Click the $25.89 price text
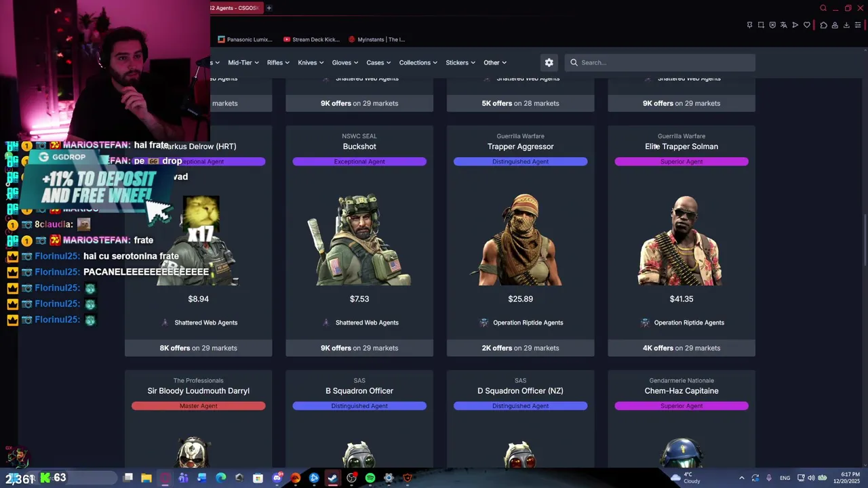The width and height of the screenshot is (868, 488). 521,299
